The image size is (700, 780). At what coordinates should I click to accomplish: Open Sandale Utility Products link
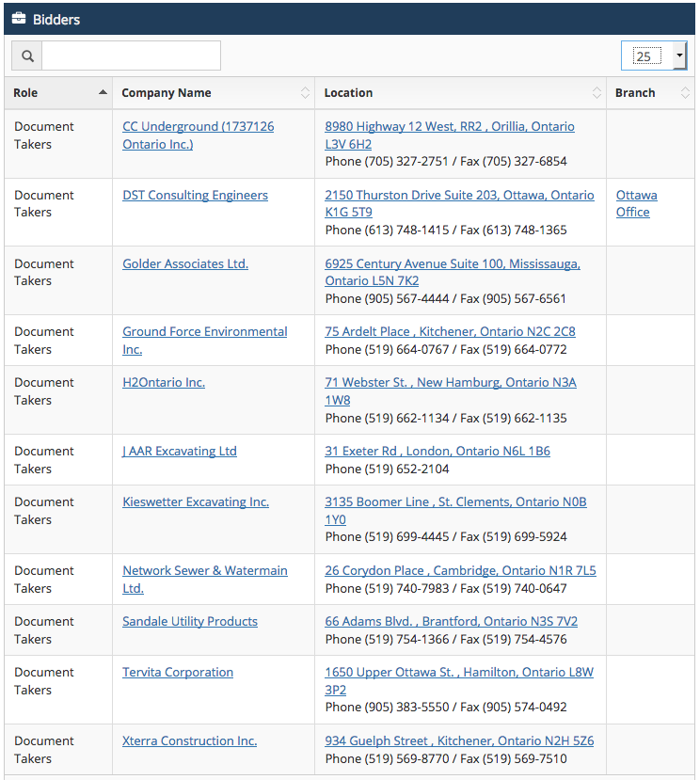point(190,621)
